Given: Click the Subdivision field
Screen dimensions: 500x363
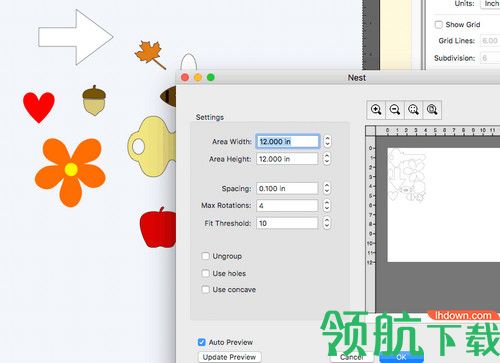Looking at the screenshot, I should pos(490,58).
